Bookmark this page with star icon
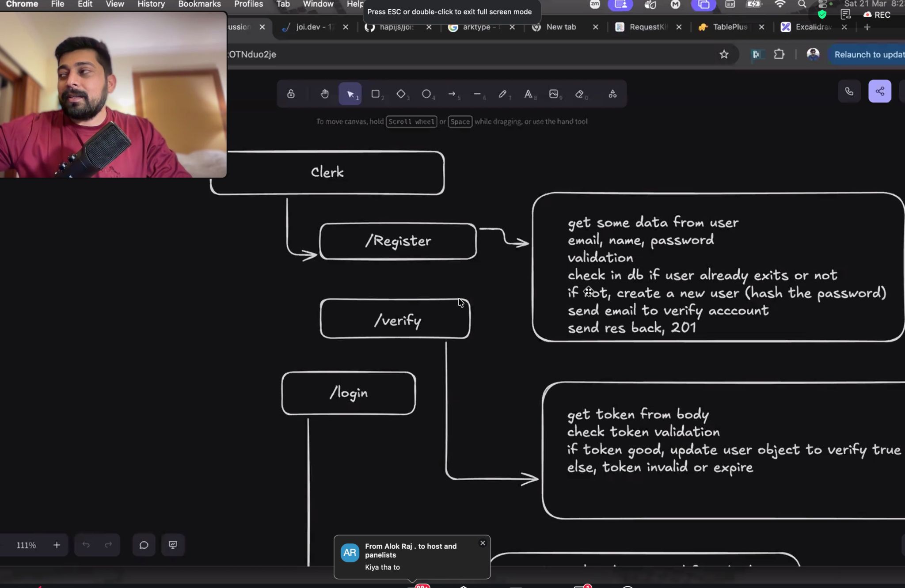The width and height of the screenshot is (905, 588). pos(724,54)
